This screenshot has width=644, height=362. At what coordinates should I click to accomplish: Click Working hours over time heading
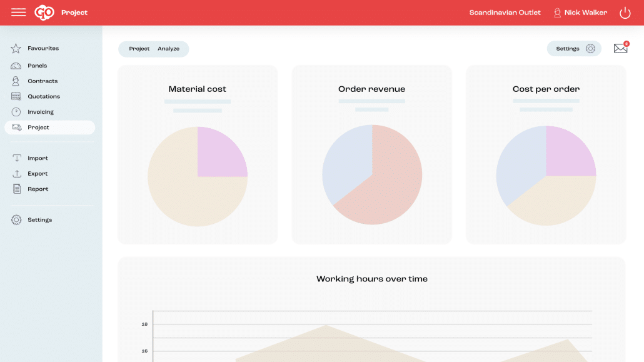tap(371, 279)
